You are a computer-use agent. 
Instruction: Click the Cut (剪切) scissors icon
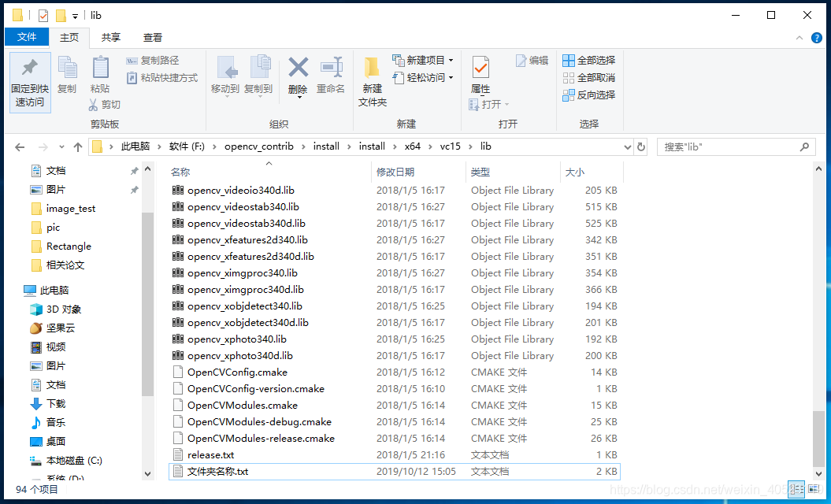click(x=93, y=105)
